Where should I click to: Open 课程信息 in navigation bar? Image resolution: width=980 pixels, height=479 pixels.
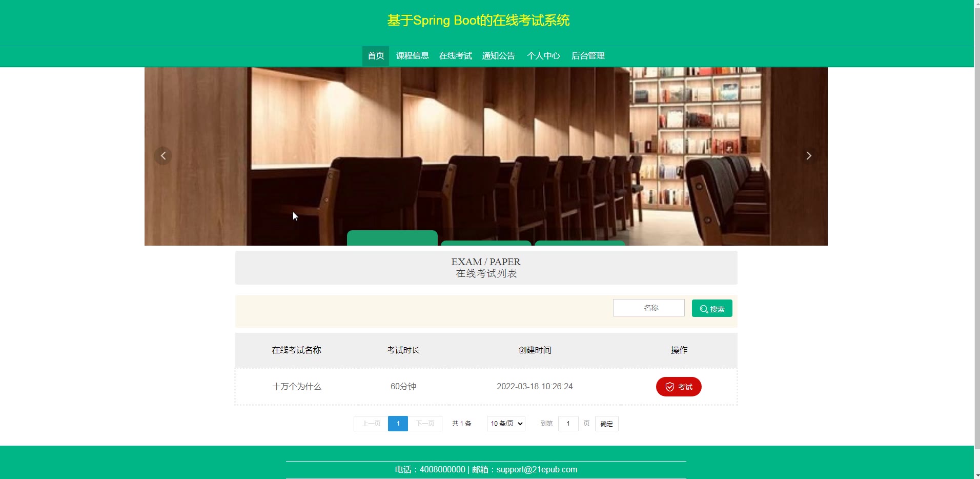point(412,56)
